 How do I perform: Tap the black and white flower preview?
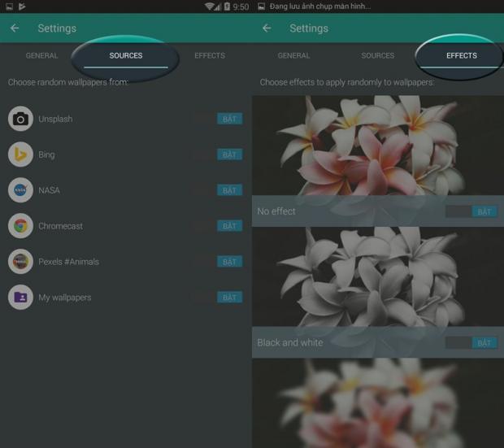click(x=378, y=276)
